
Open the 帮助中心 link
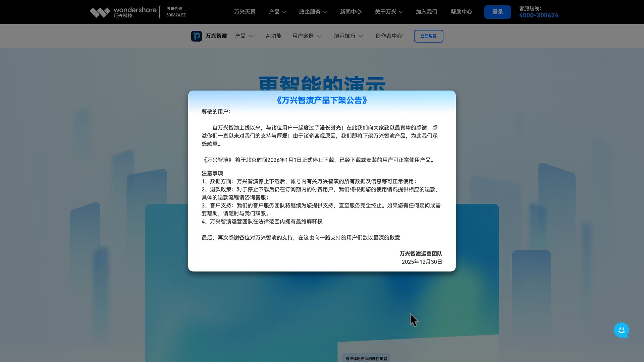pos(461,12)
